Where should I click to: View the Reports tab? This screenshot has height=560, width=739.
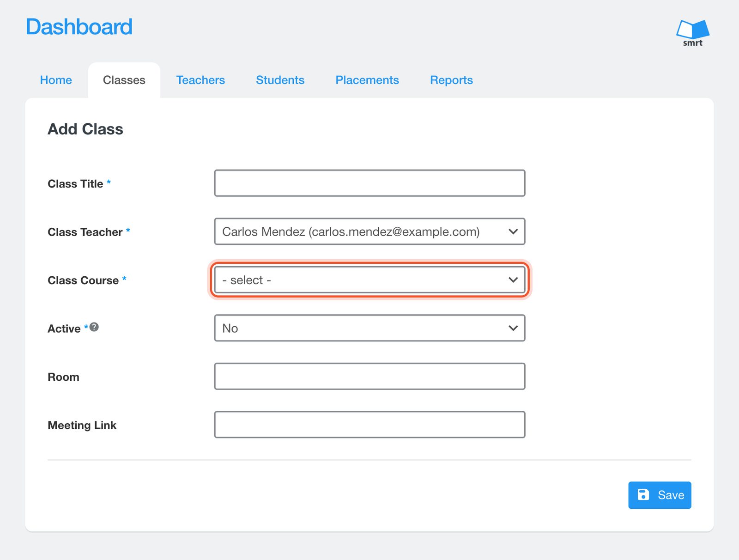tap(451, 80)
